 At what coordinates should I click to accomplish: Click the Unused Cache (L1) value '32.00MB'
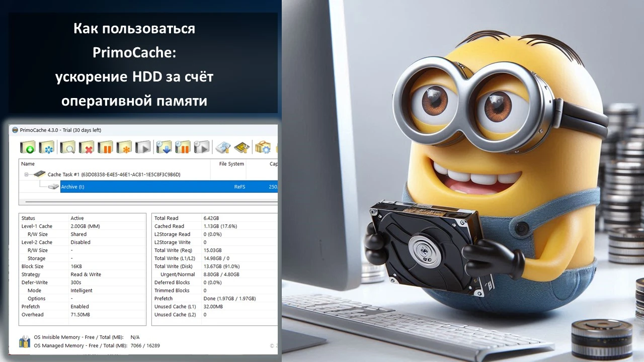pos(213,307)
